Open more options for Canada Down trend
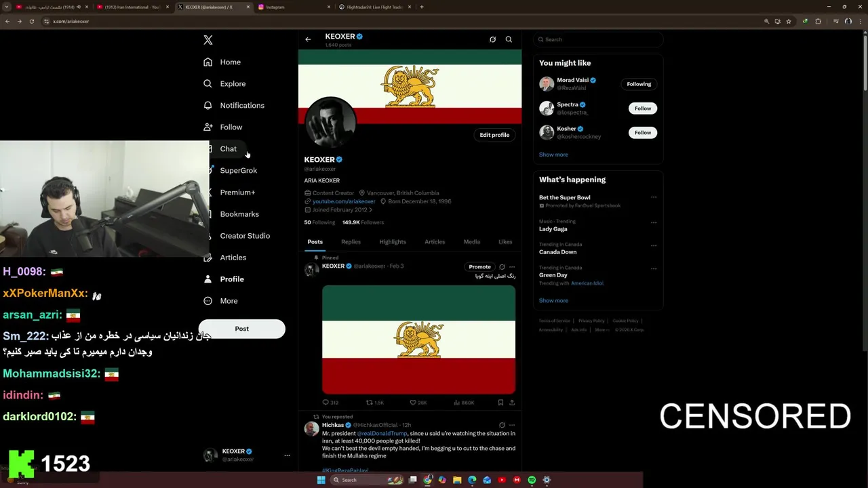868x488 pixels. 654,245
